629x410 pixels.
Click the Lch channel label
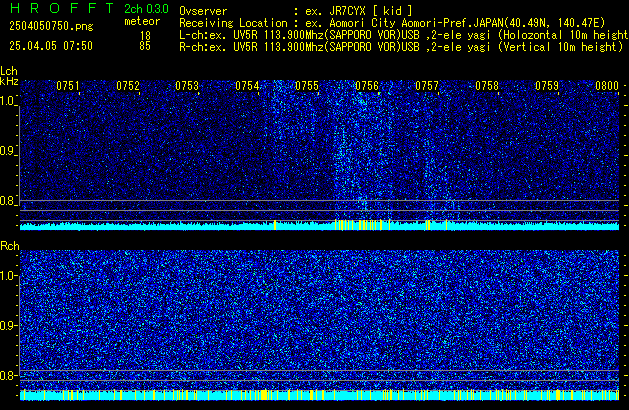click(x=9, y=71)
